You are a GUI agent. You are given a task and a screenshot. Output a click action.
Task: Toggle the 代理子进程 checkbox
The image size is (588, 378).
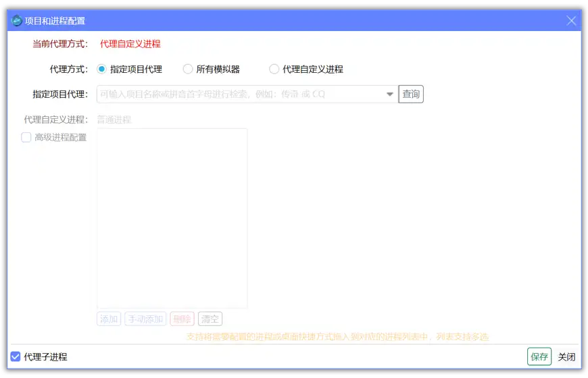[16, 356]
